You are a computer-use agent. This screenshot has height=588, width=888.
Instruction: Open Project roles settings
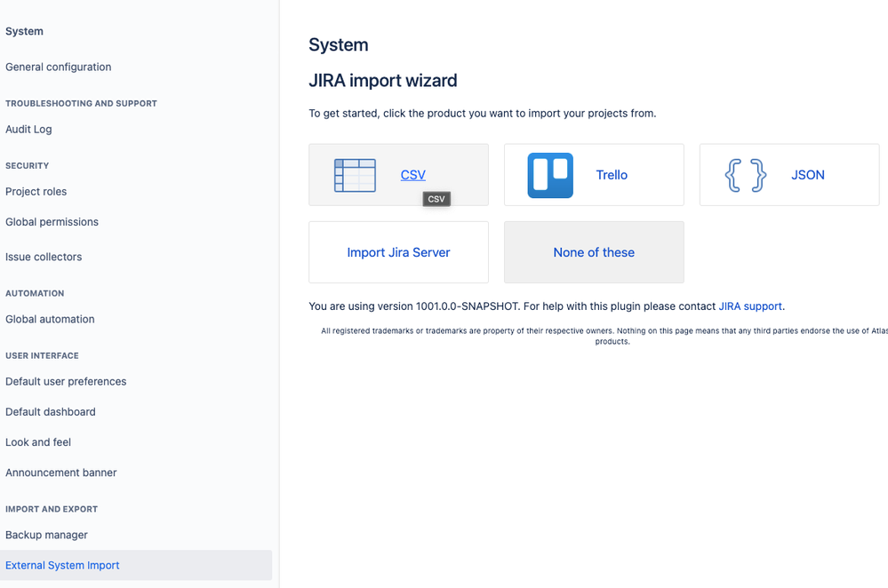tap(36, 191)
